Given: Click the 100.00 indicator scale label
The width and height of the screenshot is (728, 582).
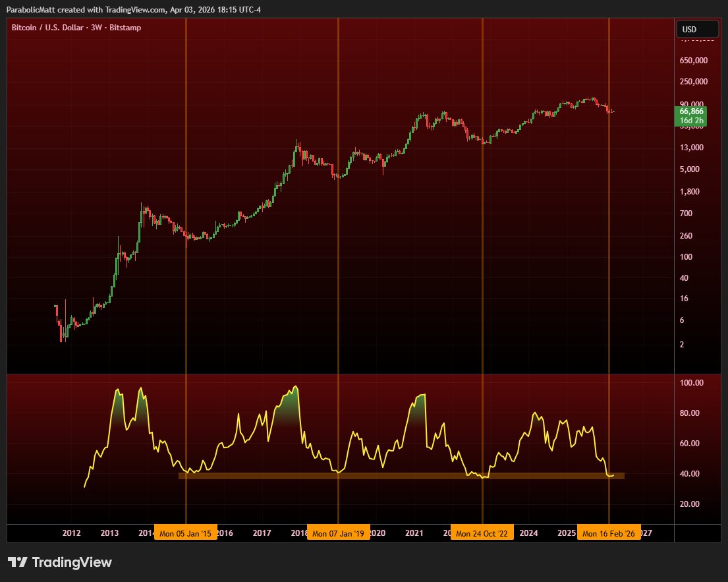Looking at the screenshot, I should point(691,383).
